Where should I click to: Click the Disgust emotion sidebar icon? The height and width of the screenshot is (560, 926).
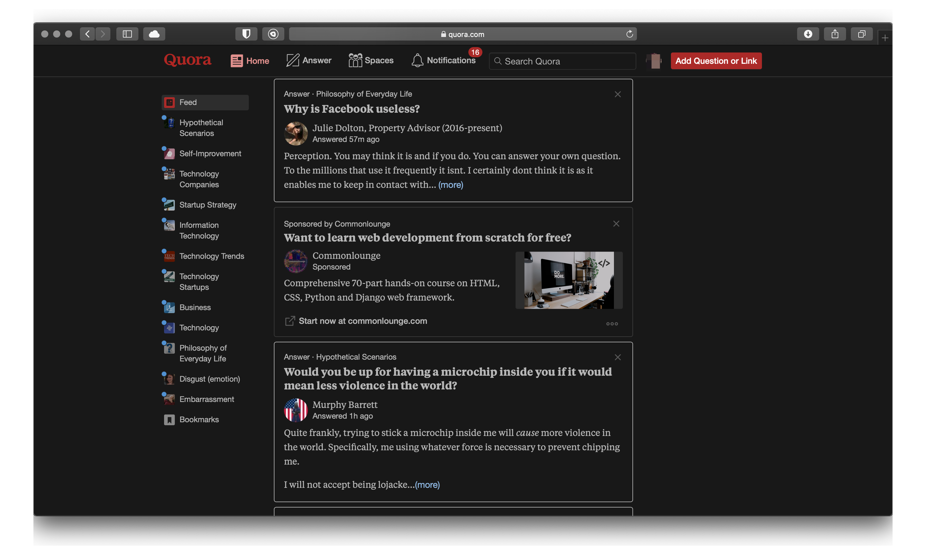click(169, 378)
